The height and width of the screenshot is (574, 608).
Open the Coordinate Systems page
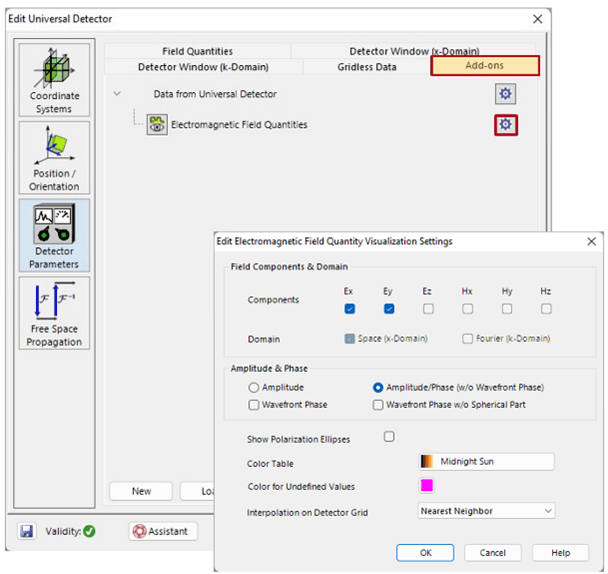(54, 80)
